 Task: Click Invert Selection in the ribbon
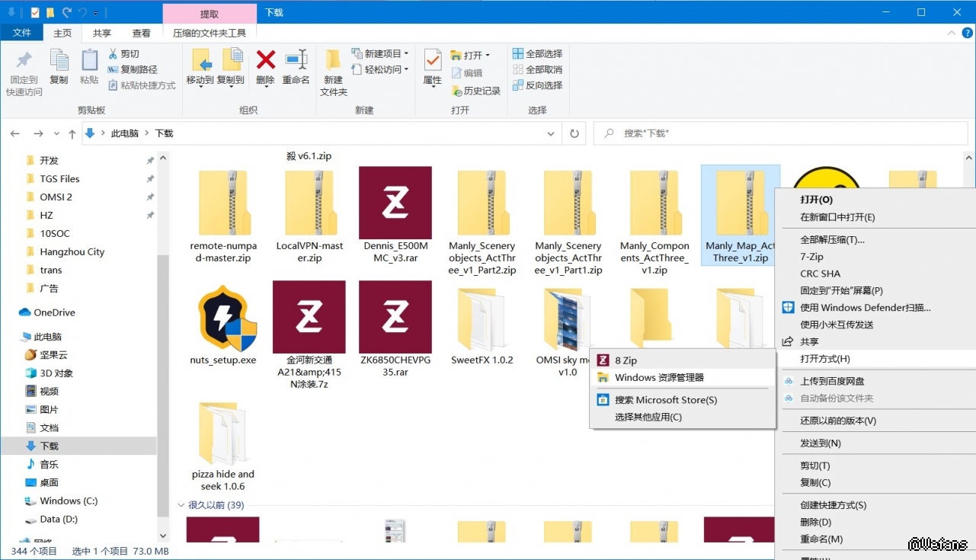click(x=538, y=85)
